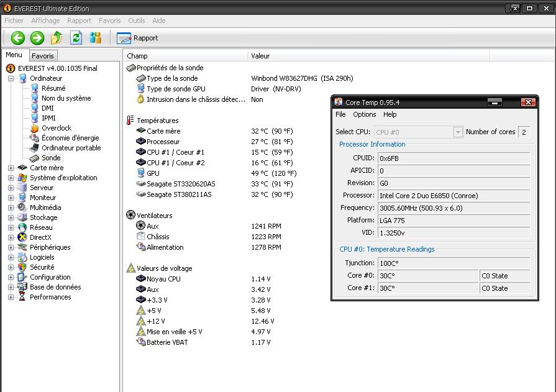Open the Résumé tree entry
Image resolution: width=556 pixels, height=392 pixels.
pos(53,88)
